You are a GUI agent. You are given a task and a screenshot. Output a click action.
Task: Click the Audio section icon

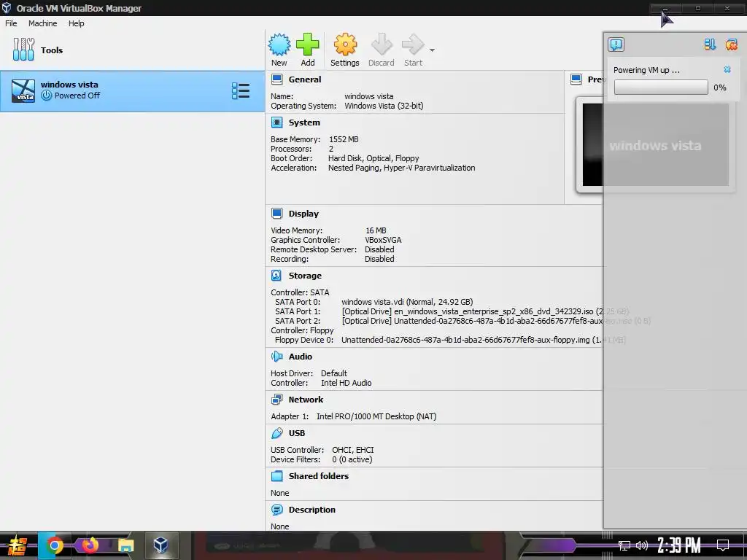coord(276,356)
